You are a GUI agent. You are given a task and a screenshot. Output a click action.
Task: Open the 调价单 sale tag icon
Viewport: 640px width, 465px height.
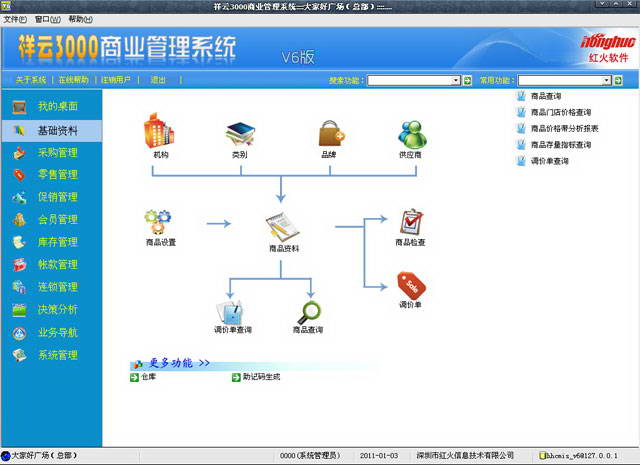point(411,285)
